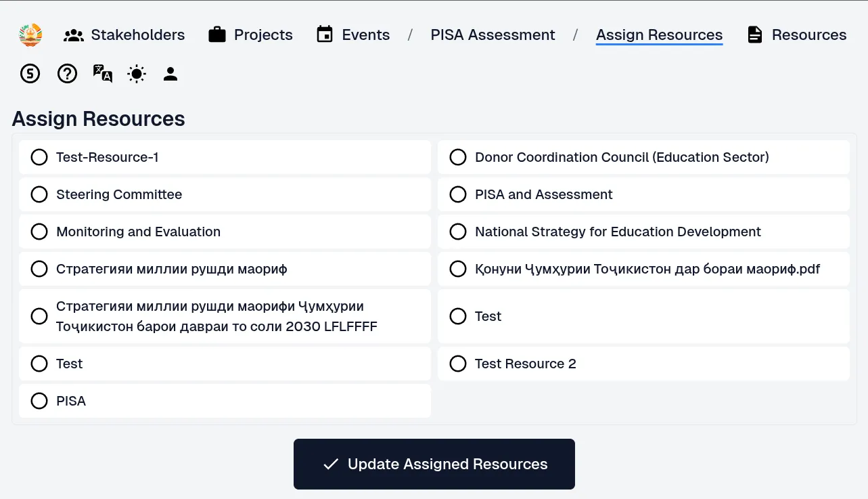Click the language translate icon
The width and height of the screenshot is (868, 499).
[103, 74]
